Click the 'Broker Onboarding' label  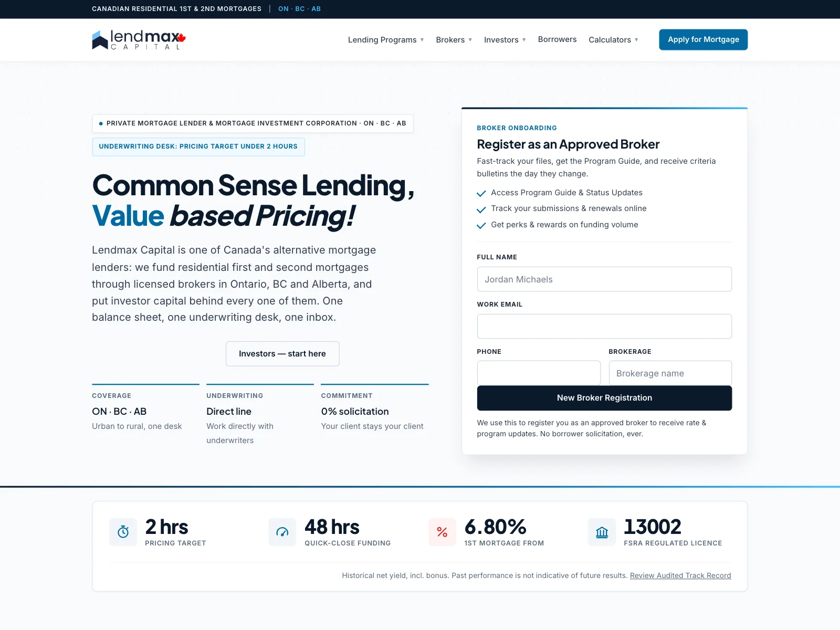(x=517, y=128)
